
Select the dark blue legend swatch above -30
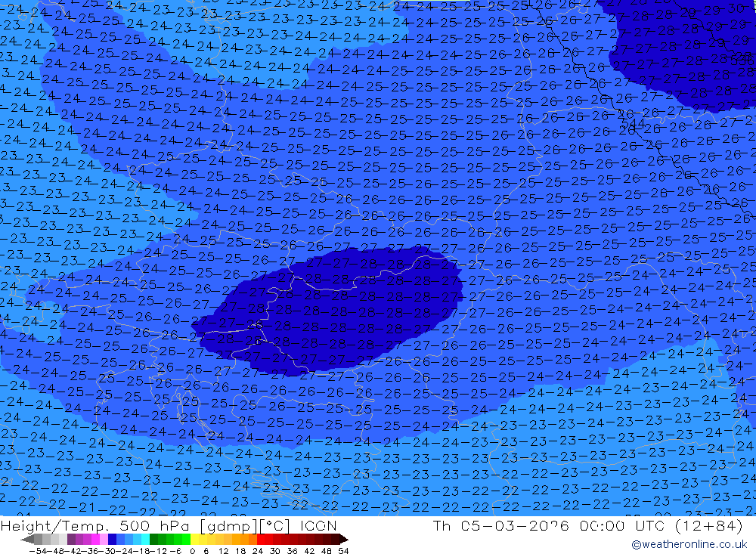point(112,539)
